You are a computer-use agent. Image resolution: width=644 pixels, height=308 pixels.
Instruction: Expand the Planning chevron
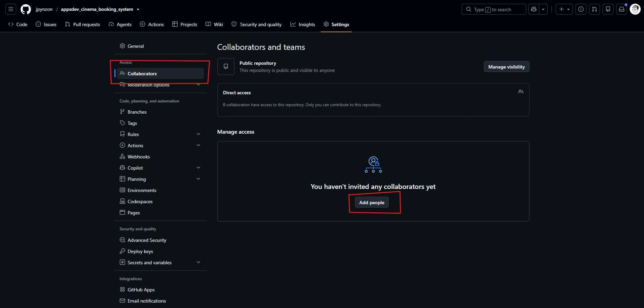198,179
